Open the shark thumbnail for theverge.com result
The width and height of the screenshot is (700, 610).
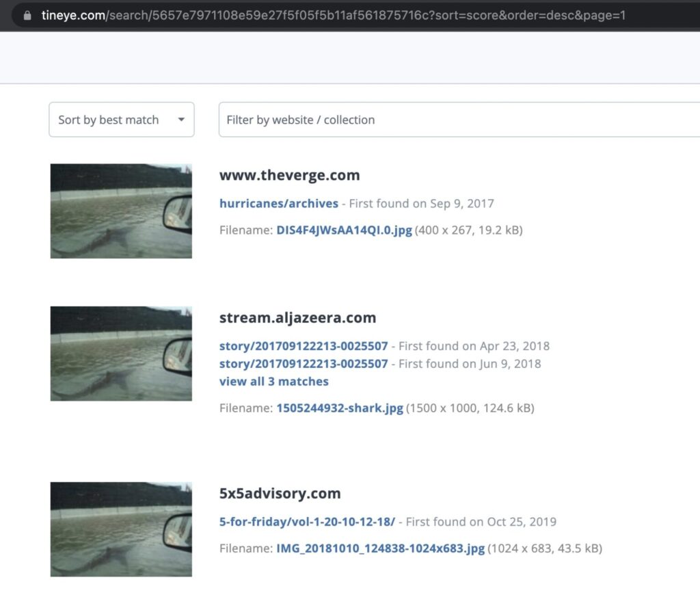pyautogui.click(x=121, y=211)
